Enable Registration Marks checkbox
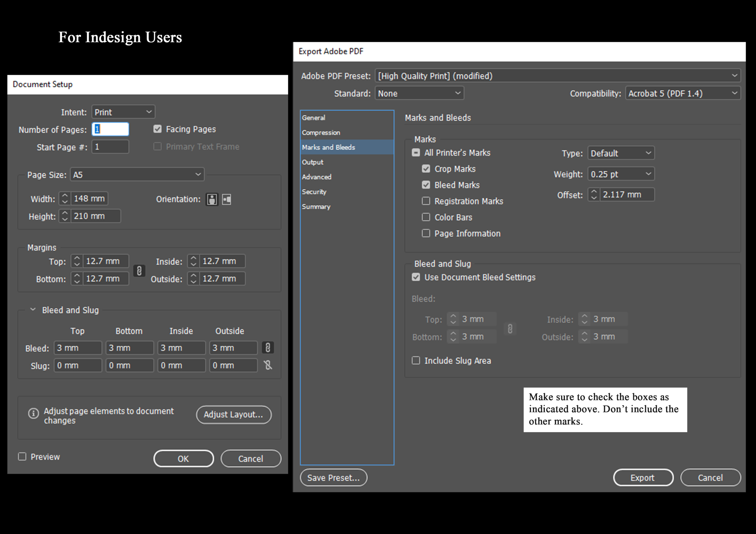The image size is (756, 534). click(x=426, y=201)
